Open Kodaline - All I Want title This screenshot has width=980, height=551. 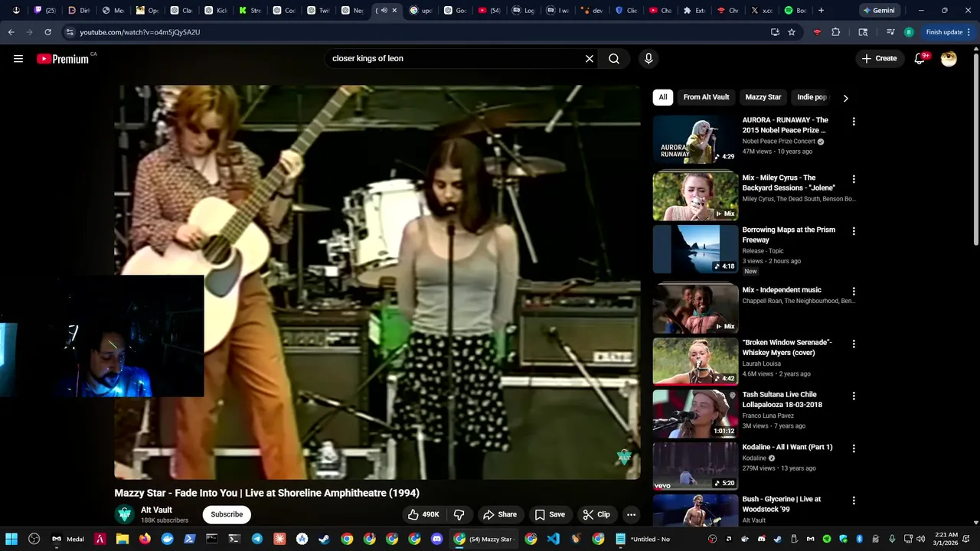click(x=787, y=447)
